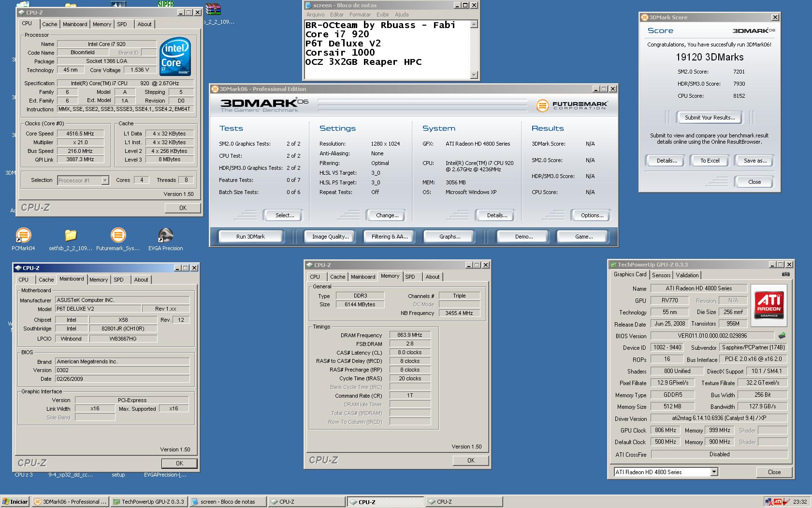This screenshot has width=812, height=508.
Task: Click the ATI Radeon logo in GPU-Z
Action: click(768, 305)
